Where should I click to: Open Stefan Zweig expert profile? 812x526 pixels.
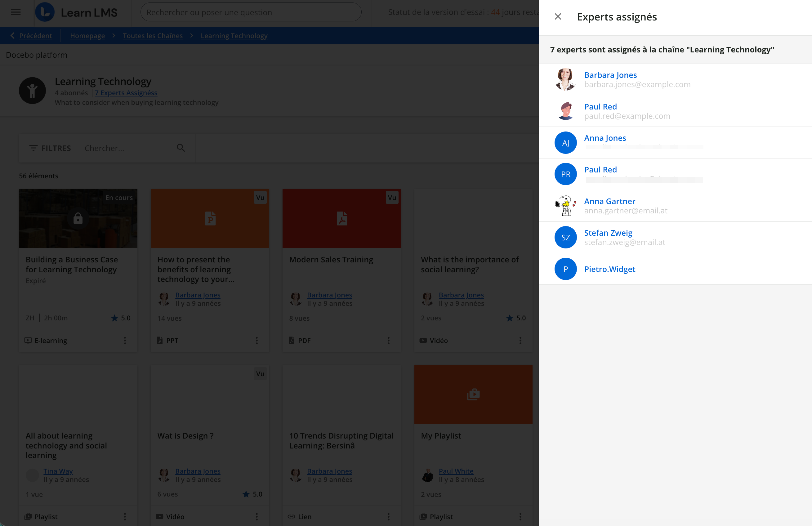point(608,233)
